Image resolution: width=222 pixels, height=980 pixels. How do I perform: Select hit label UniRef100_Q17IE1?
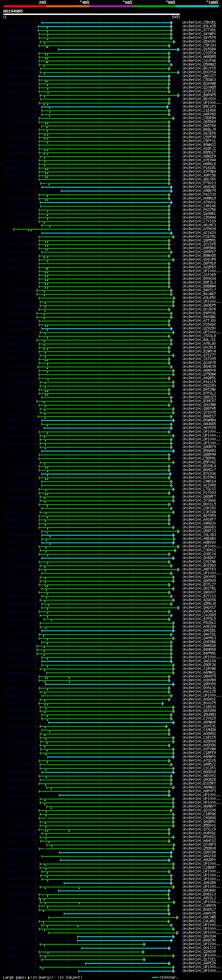click(199, 959)
